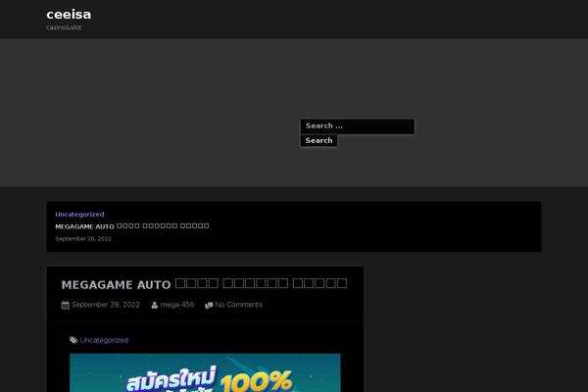Viewport: 588px width, 392px height.
Task: Click the Search submit button
Action: point(318,141)
